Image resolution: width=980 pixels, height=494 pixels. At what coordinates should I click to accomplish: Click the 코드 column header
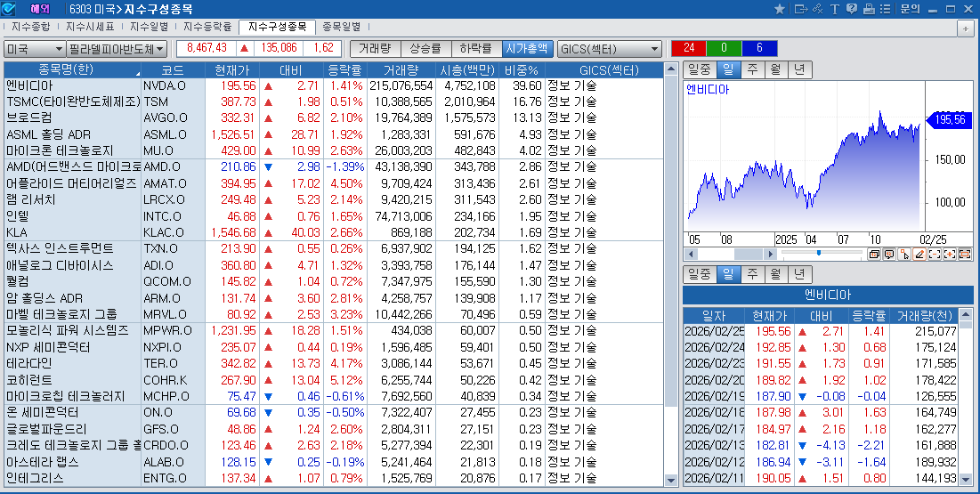[x=174, y=69]
